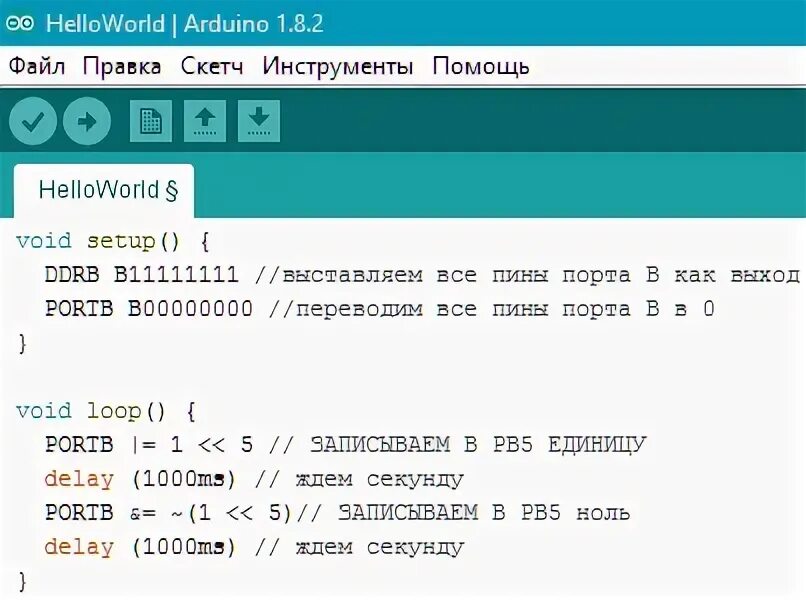Viewport: 806px width, 600px height.
Task: Click closing brace of setup function
Action: pos(22,343)
